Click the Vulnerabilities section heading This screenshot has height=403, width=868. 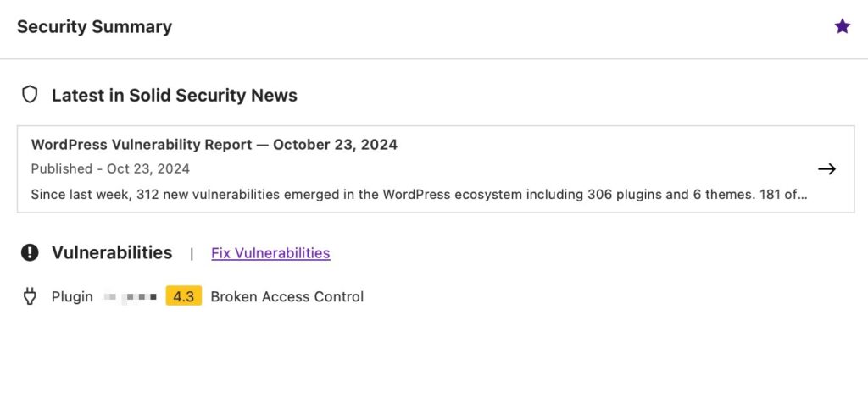click(x=112, y=252)
